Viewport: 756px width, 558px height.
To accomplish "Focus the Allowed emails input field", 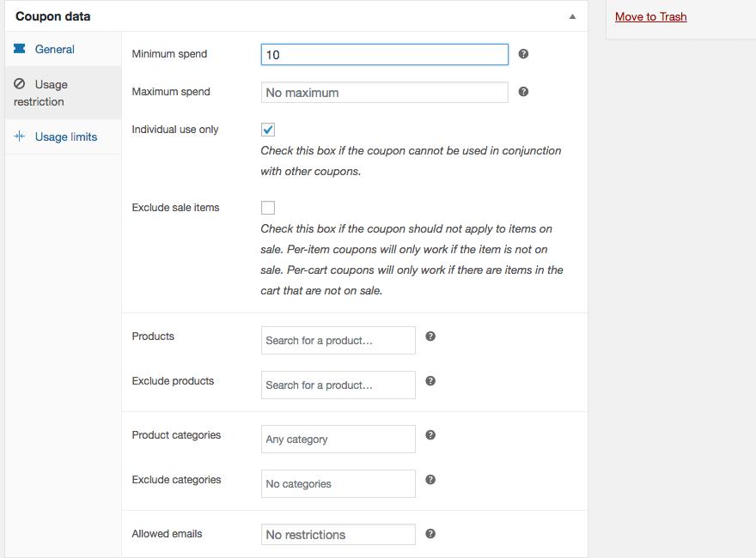I will click(338, 535).
